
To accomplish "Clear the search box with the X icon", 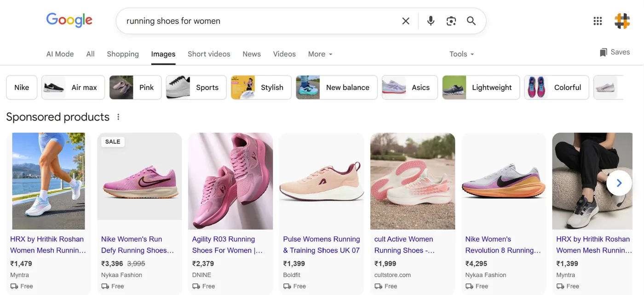I will click(x=406, y=21).
